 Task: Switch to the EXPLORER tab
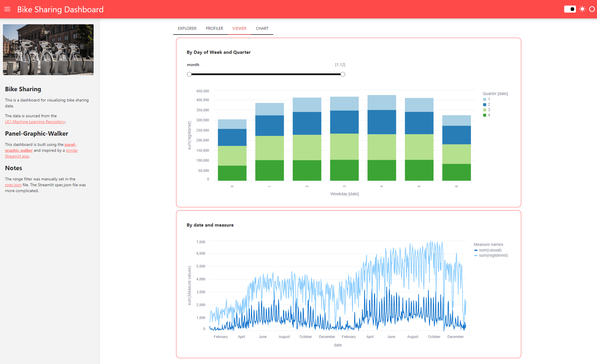187,28
